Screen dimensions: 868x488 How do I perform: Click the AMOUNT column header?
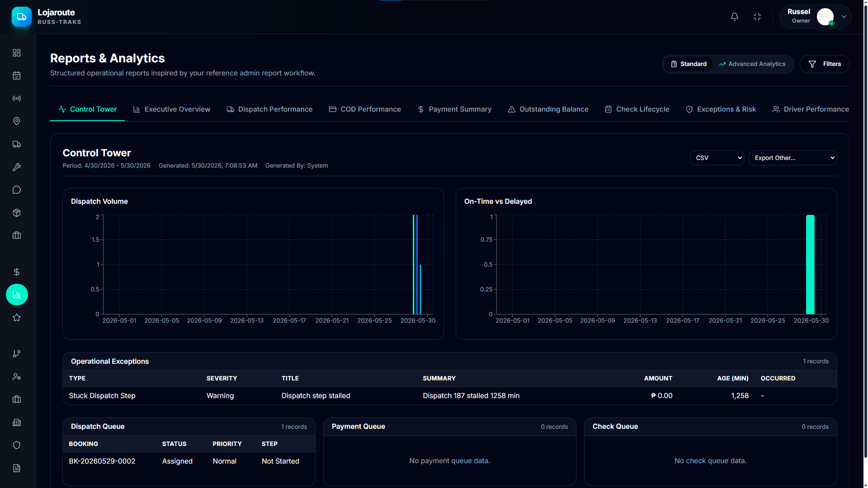(x=658, y=379)
